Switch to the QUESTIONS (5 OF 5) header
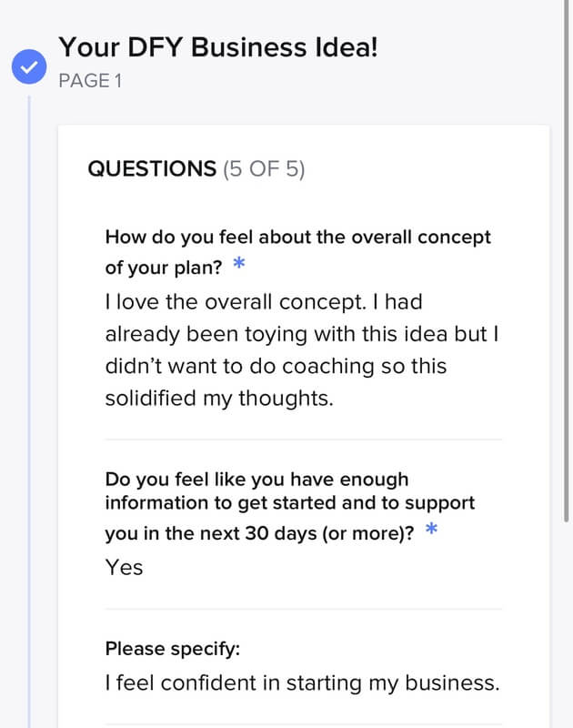The image size is (573, 728). tap(196, 170)
